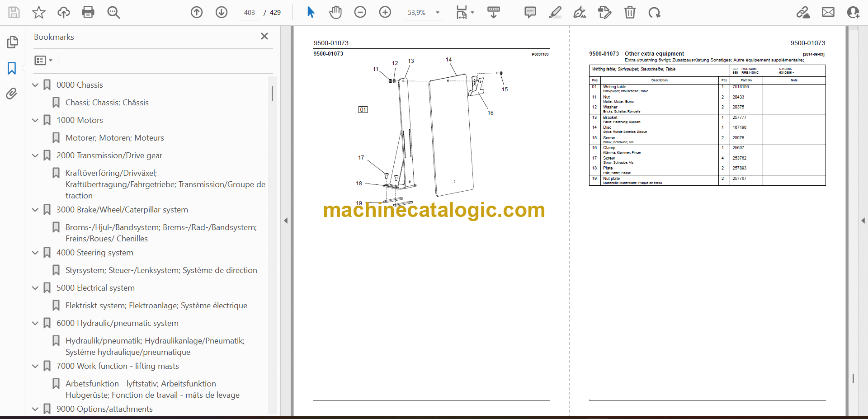Collapse the 1000 Motors bookmark
The height and width of the screenshot is (419, 868).
35,120
